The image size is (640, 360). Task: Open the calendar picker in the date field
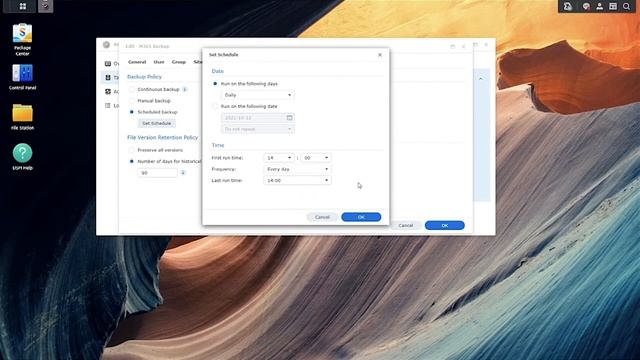click(x=289, y=118)
